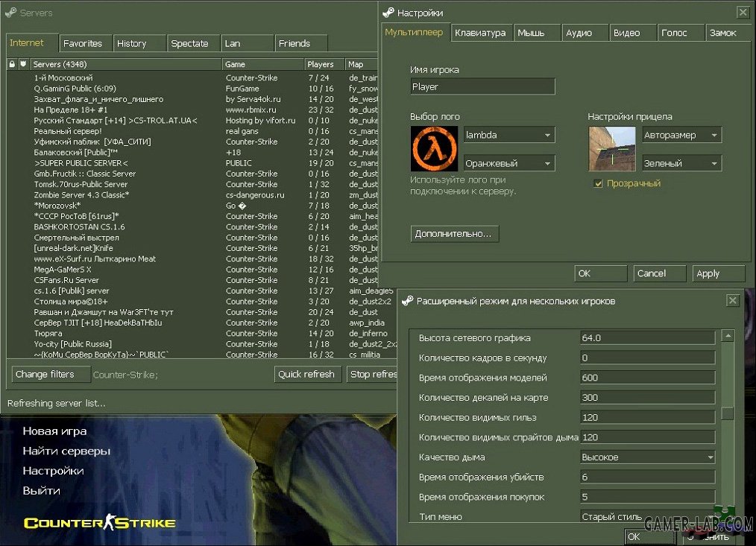Open the Тип меню dropdown

pyautogui.click(x=647, y=517)
